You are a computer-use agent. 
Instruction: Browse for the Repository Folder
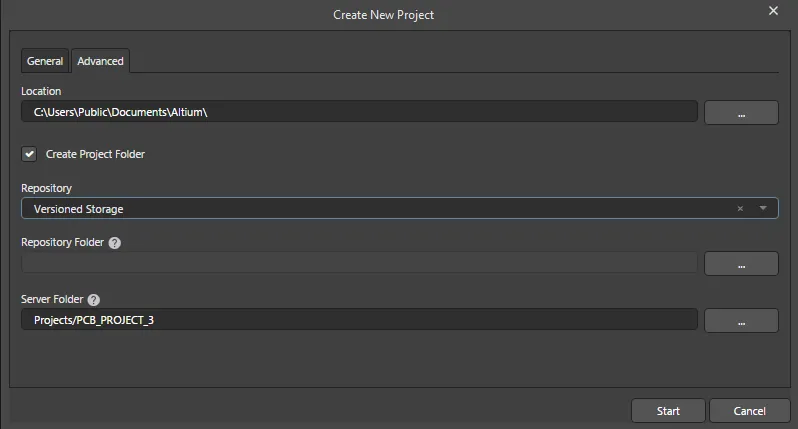click(741, 264)
